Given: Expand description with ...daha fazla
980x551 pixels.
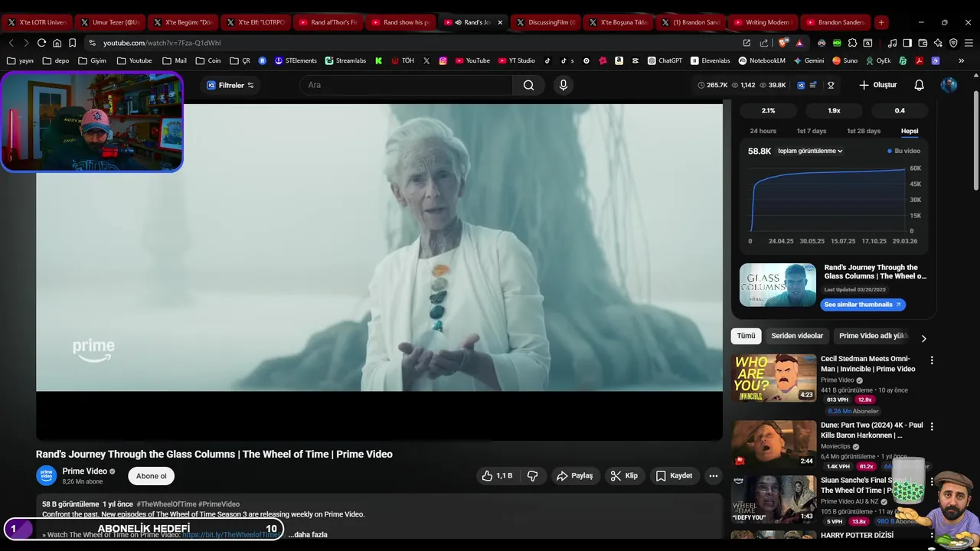Looking at the screenshot, I should pyautogui.click(x=308, y=534).
